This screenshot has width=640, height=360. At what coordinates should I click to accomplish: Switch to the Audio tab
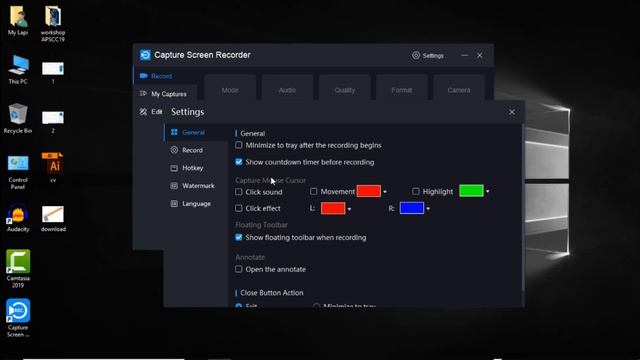pyautogui.click(x=287, y=87)
